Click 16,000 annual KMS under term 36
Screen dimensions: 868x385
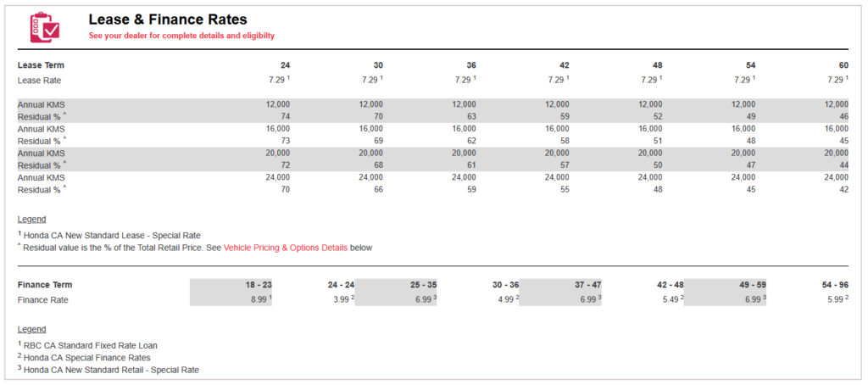coord(464,129)
